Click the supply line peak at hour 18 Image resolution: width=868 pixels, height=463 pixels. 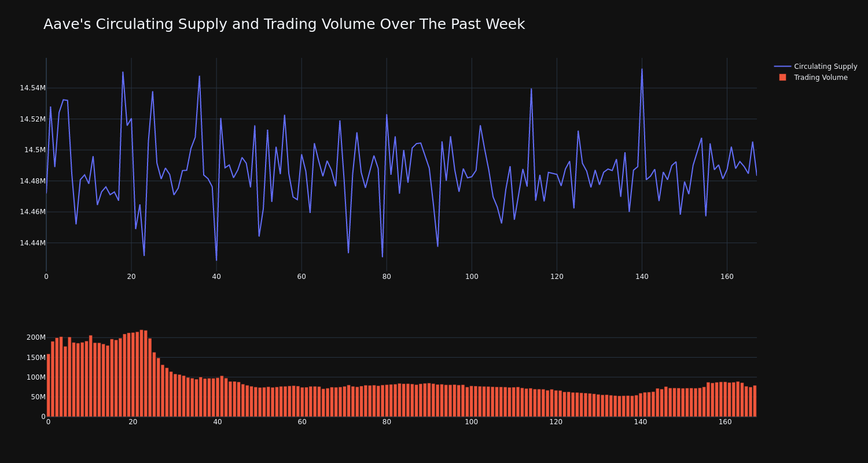pos(123,72)
